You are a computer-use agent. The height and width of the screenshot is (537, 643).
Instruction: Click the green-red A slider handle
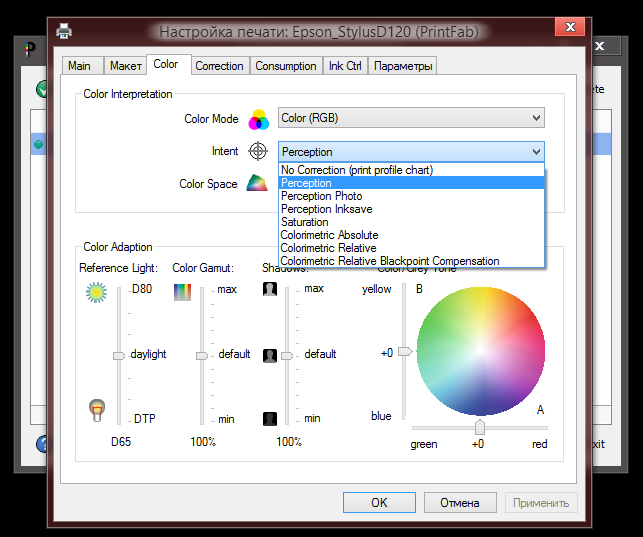coord(480,427)
